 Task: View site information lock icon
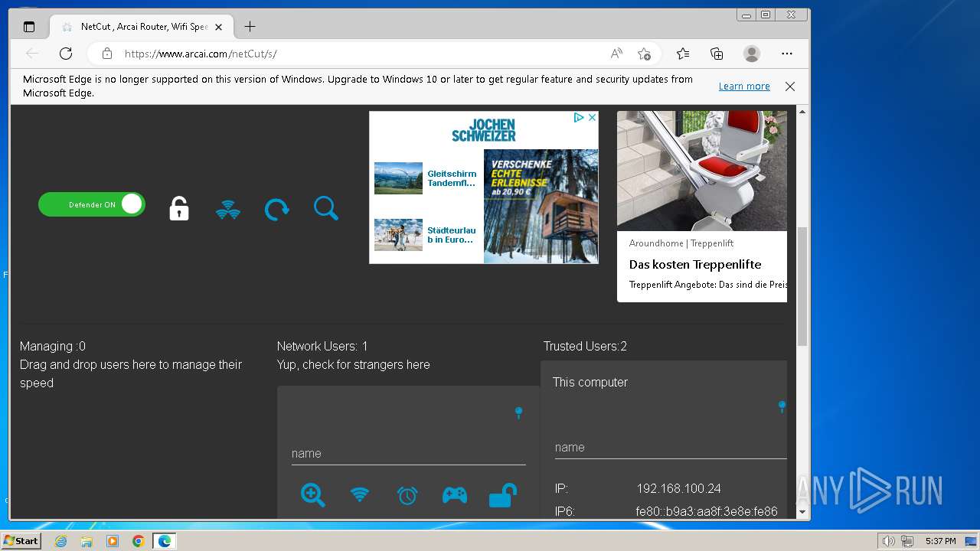(x=107, y=54)
